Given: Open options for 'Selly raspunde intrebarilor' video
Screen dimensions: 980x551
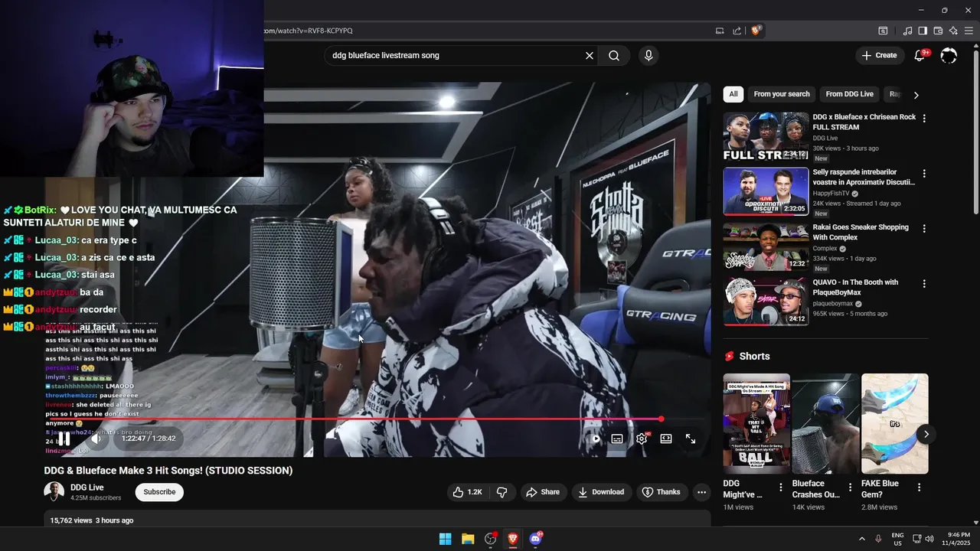Looking at the screenshot, I should 924,174.
